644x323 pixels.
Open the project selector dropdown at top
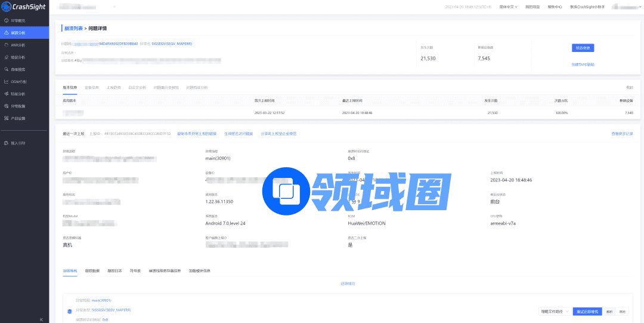89,7
